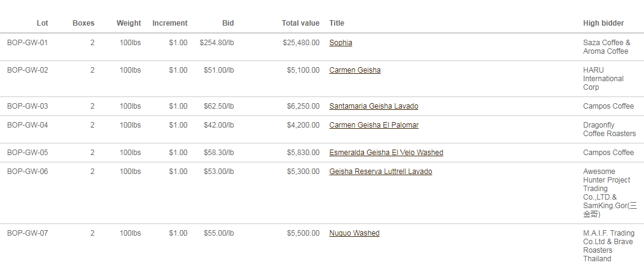Open the Nuguo Washed lot link
Viewport: 644px width, 268px height.
355,233
